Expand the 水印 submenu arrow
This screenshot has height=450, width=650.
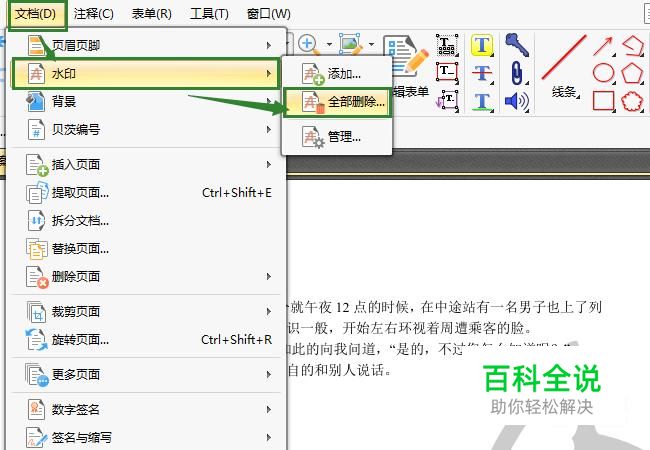tap(269, 74)
